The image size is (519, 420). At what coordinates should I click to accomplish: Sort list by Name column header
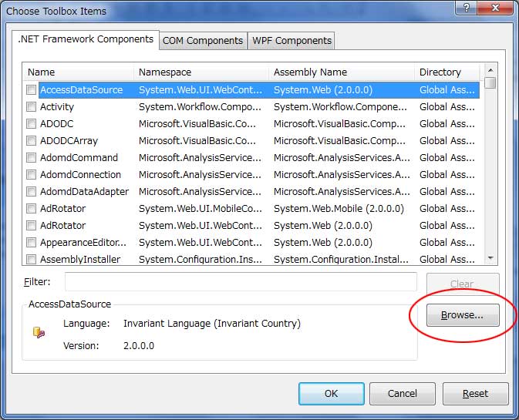coord(79,72)
